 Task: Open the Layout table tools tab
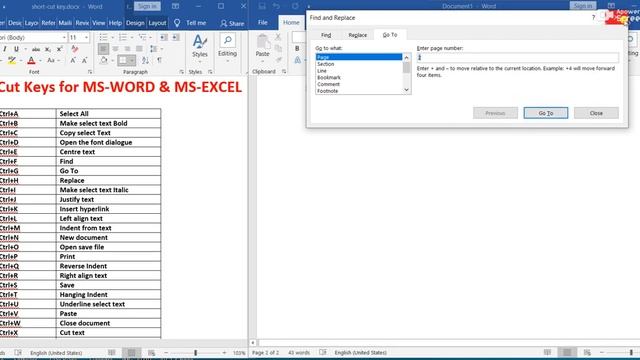[157, 23]
